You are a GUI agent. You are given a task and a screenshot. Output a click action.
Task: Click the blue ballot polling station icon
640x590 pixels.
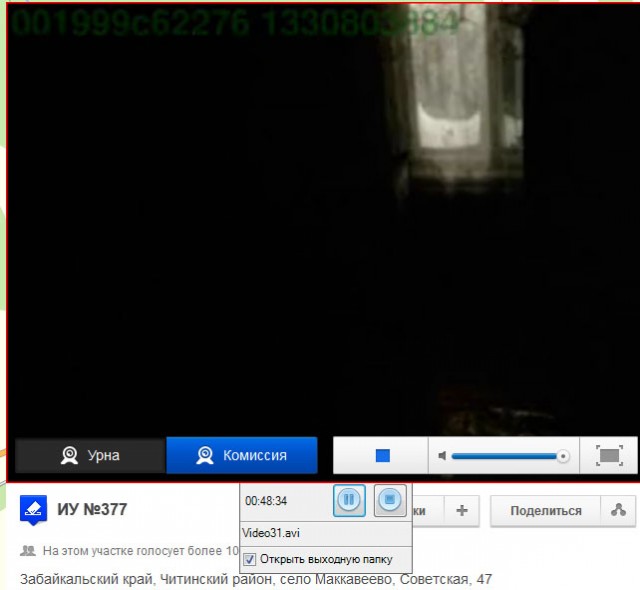(33, 510)
